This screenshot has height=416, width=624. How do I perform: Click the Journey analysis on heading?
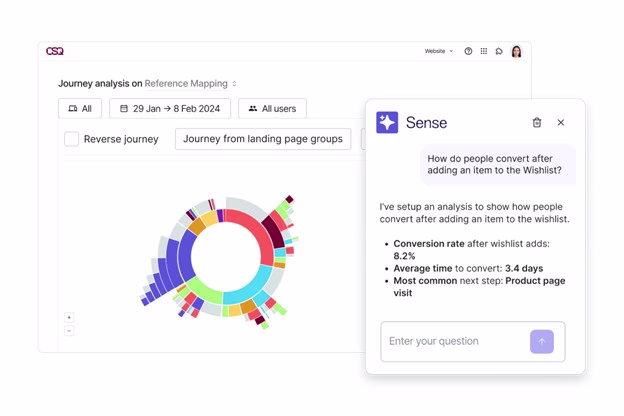point(100,84)
